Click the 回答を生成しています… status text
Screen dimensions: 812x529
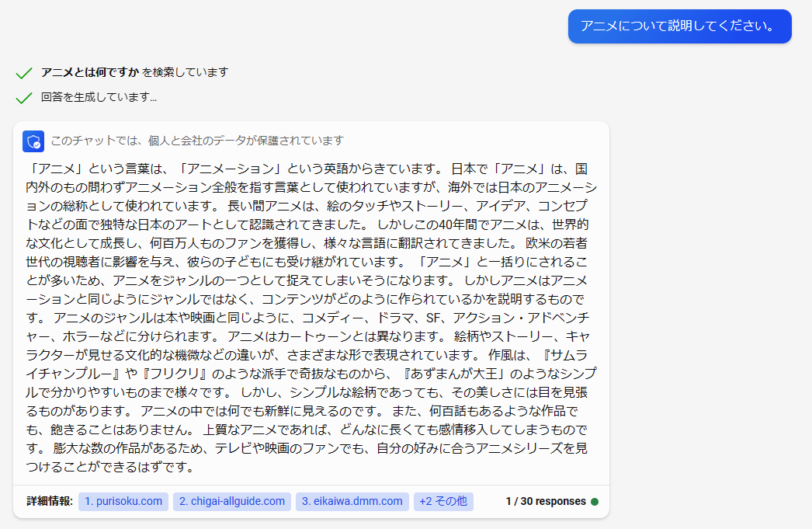[99, 97]
